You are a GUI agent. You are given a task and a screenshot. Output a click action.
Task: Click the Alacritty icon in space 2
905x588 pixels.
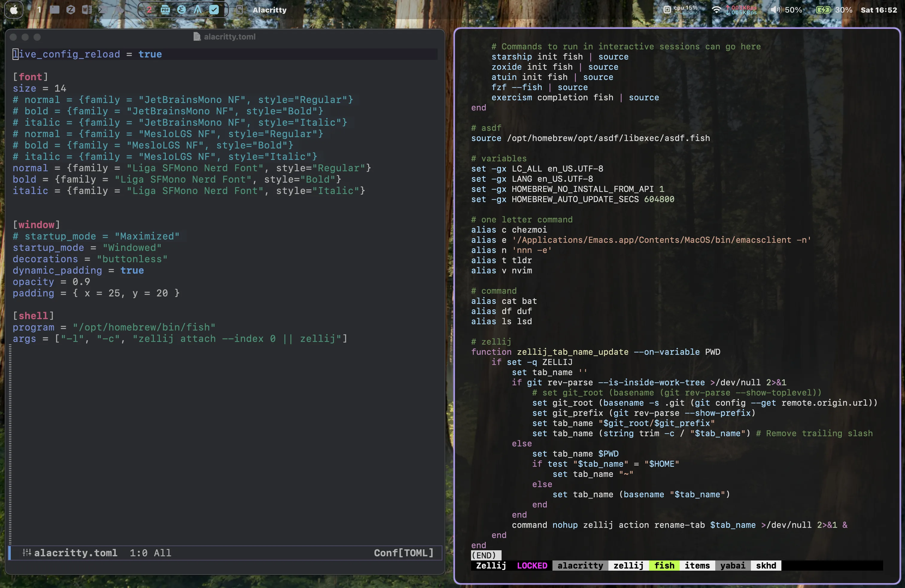coord(198,10)
